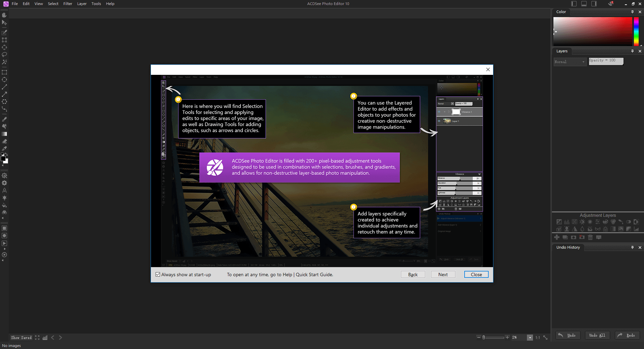This screenshot has height=349, width=644.
Task: Click the rainbow hue strip
Action: tap(636, 31)
